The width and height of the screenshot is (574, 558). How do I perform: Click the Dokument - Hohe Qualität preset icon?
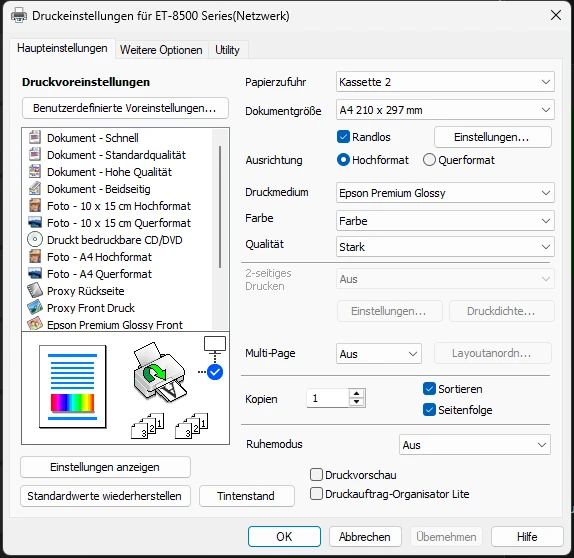coord(35,172)
